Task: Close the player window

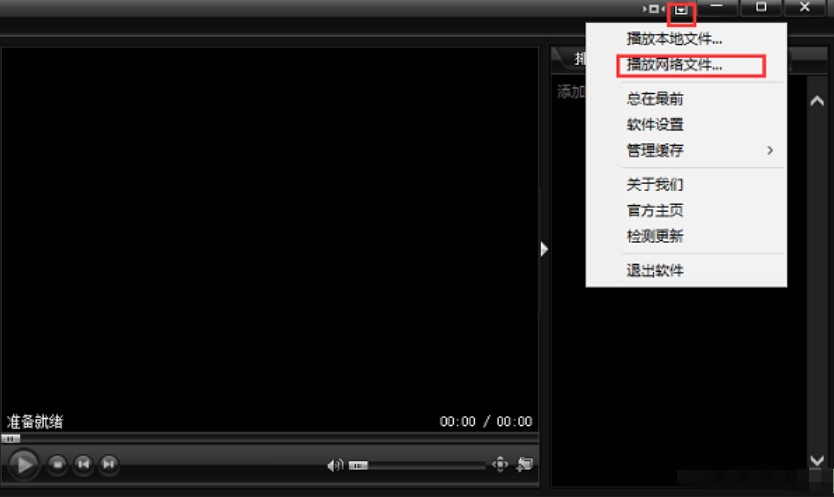Action: pos(805,7)
